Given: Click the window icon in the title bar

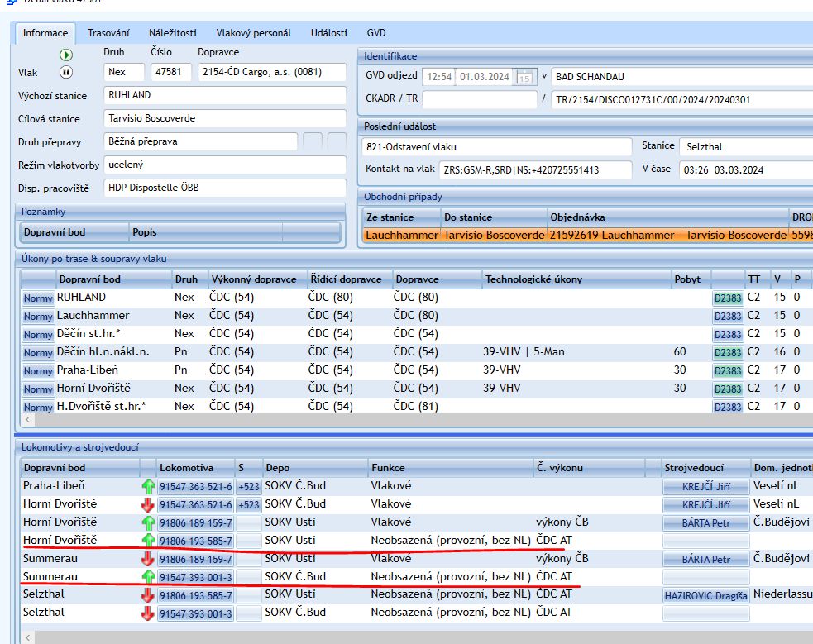Looking at the screenshot, I should coord(10,3).
